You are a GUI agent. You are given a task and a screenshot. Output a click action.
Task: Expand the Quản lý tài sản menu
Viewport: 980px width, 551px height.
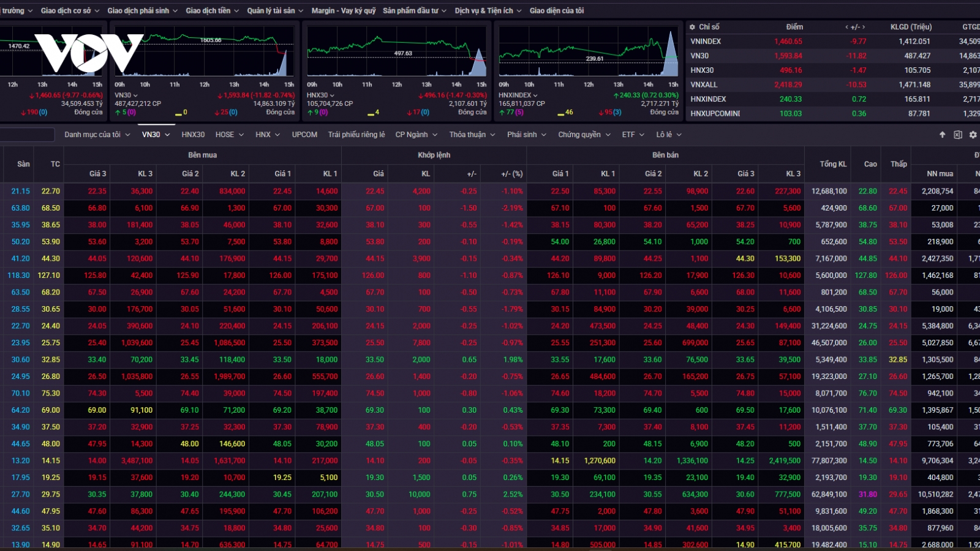(275, 10)
